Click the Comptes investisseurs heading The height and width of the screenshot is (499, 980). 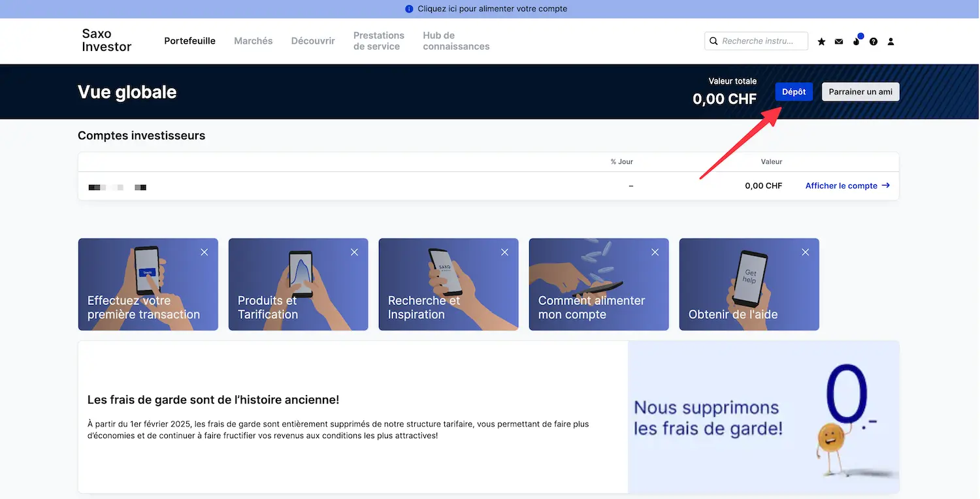click(141, 136)
